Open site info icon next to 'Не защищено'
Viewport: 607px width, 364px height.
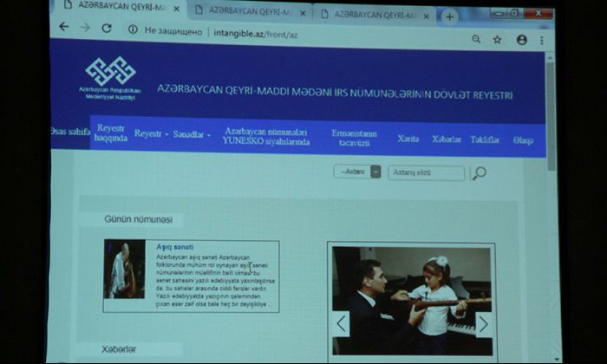tap(133, 29)
